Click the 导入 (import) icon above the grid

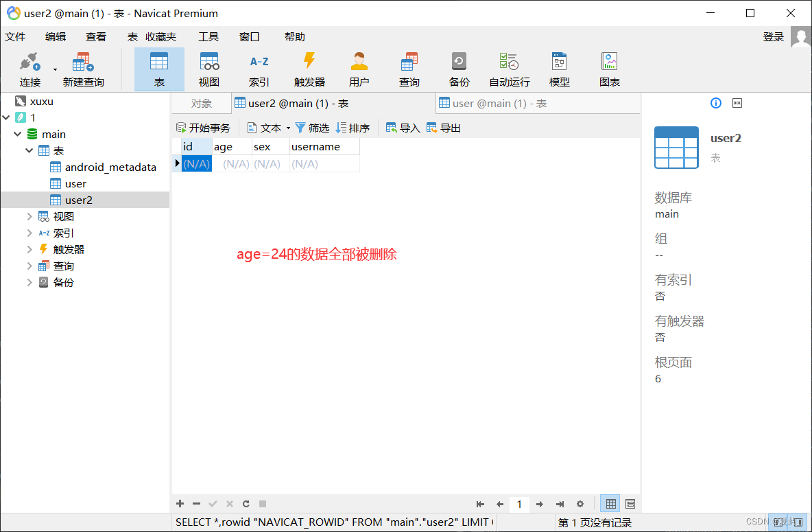coord(403,127)
